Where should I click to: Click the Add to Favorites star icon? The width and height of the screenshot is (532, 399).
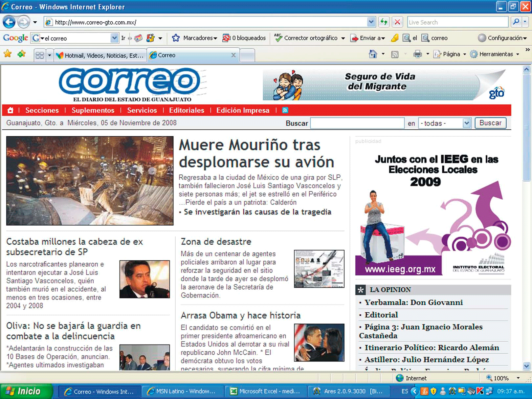click(x=22, y=54)
